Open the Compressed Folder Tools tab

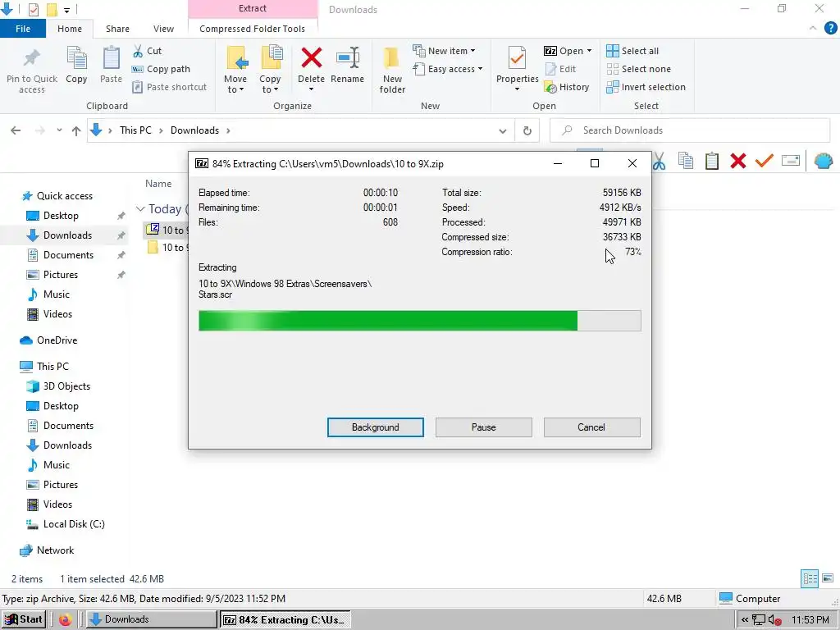click(253, 29)
